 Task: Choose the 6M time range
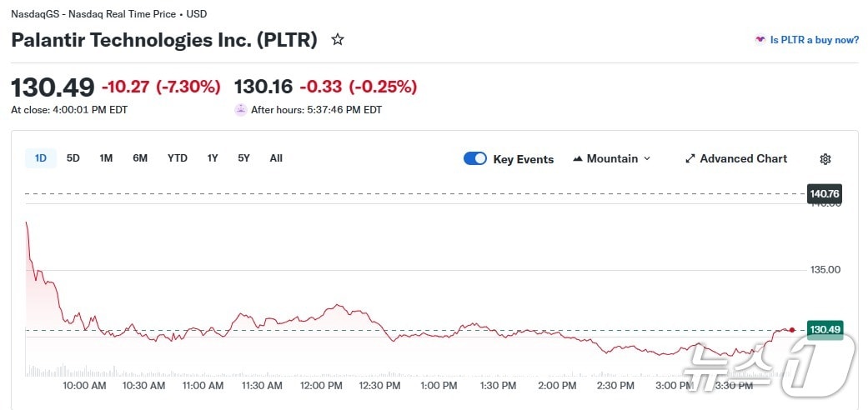[140, 158]
